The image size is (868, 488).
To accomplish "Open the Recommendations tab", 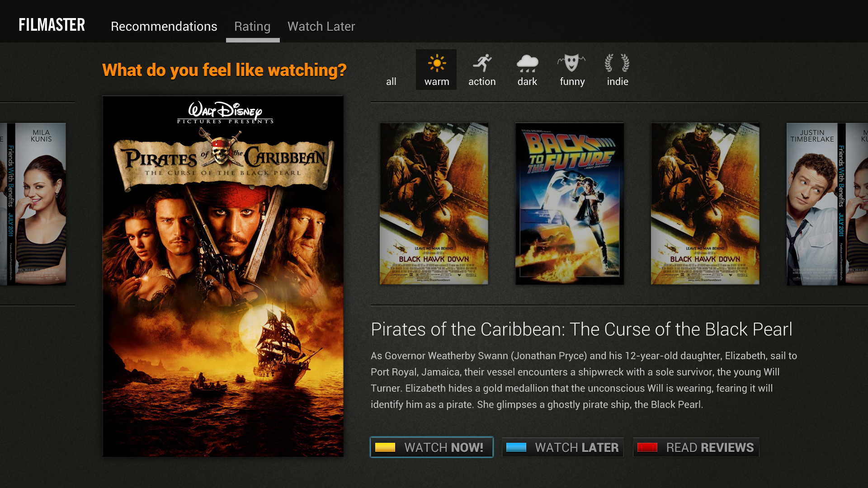I will 164,26.
